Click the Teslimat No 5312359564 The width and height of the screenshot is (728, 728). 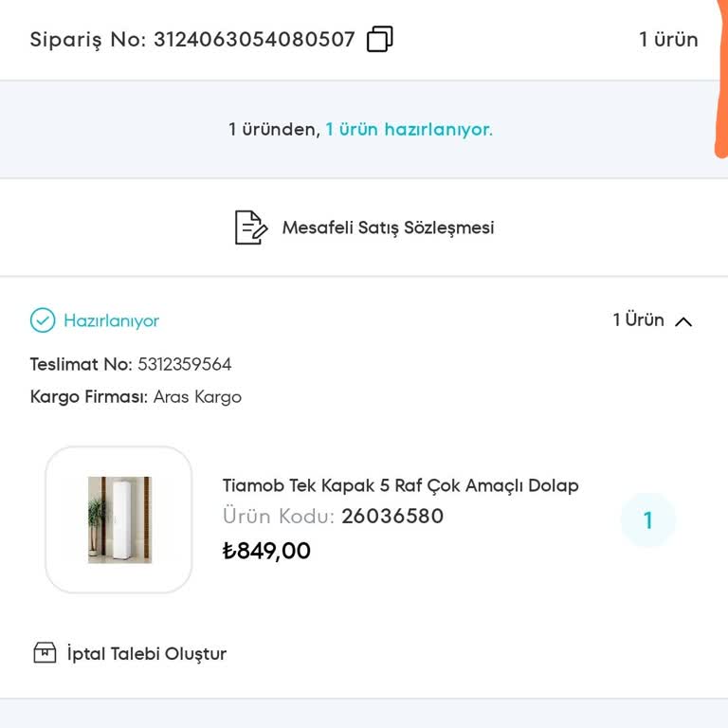point(184,365)
